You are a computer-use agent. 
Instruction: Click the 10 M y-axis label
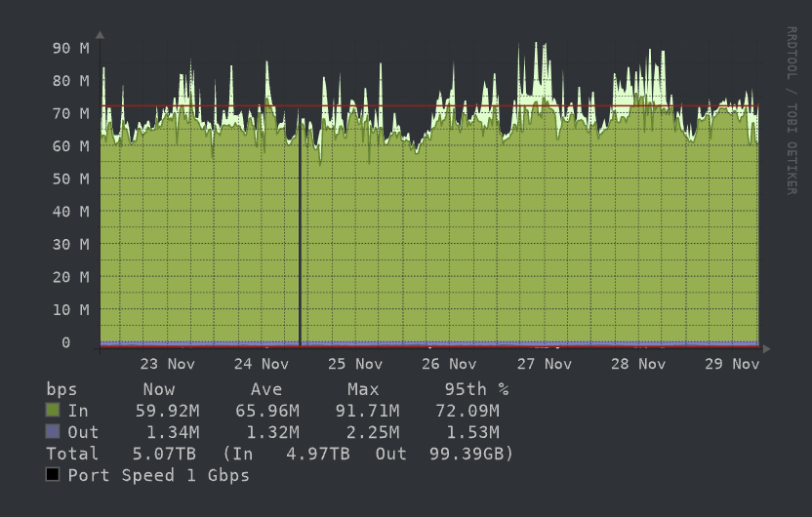pos(70,310)
